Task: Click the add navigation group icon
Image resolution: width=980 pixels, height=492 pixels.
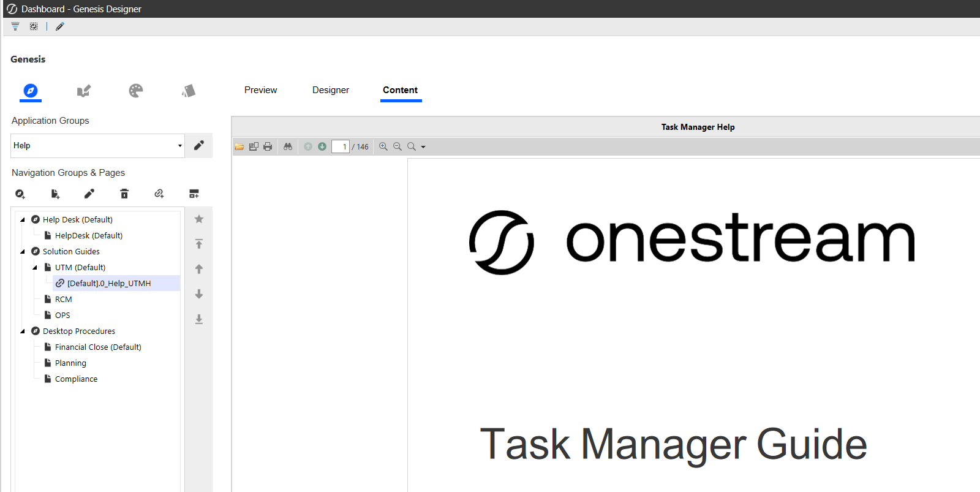Action: click(20, 194)
